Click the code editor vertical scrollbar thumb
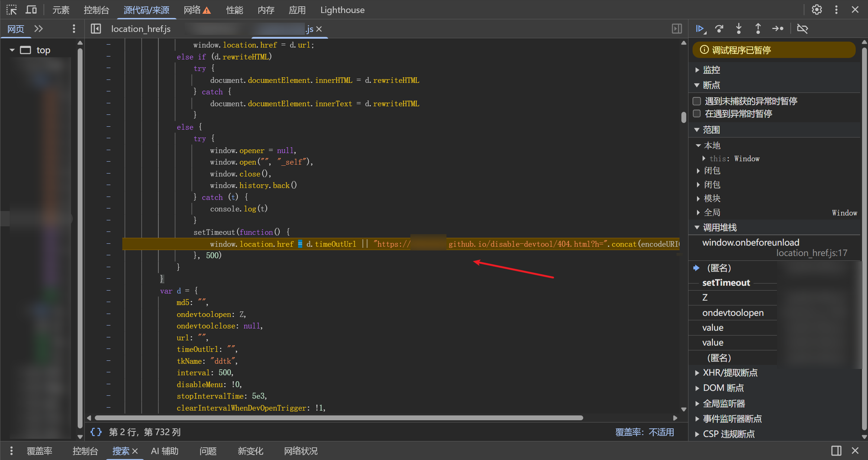Image resolution: width=868 pixels, height=460 pixels. (684, 117)
